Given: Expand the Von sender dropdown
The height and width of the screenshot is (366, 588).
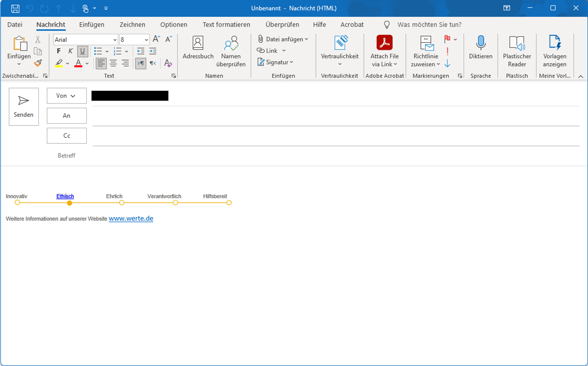Looking at the screenshot, I should click(x=67, y=96).
